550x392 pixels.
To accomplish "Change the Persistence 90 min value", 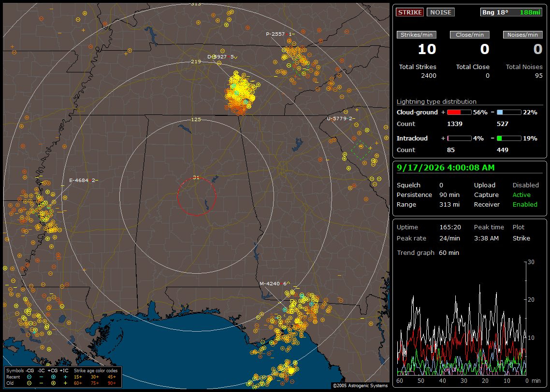I will point(449,195).
